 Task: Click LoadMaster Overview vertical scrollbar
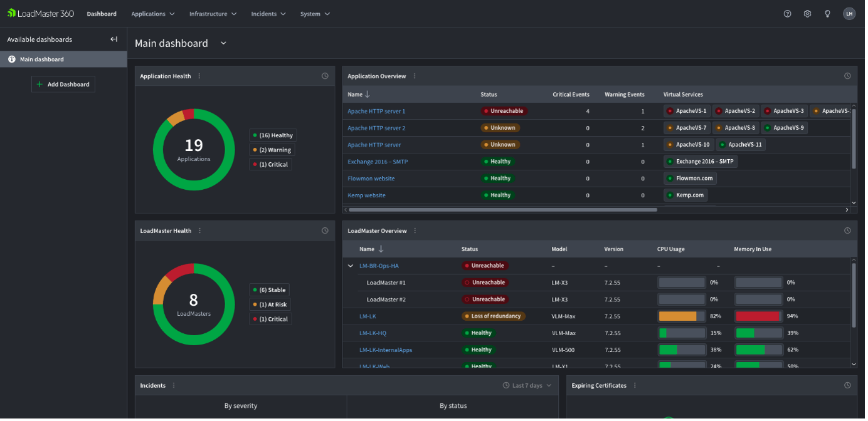[x=856, y=296]
